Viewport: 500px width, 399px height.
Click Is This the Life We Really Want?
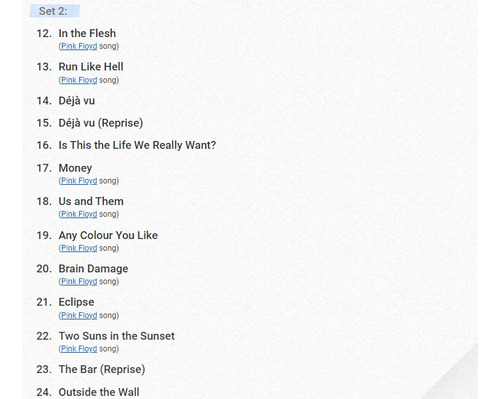coord(137,145)
